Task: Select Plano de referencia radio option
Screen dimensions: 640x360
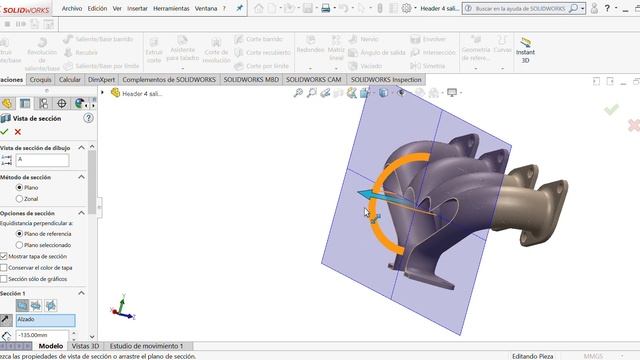Action: [x=19, y=234]
